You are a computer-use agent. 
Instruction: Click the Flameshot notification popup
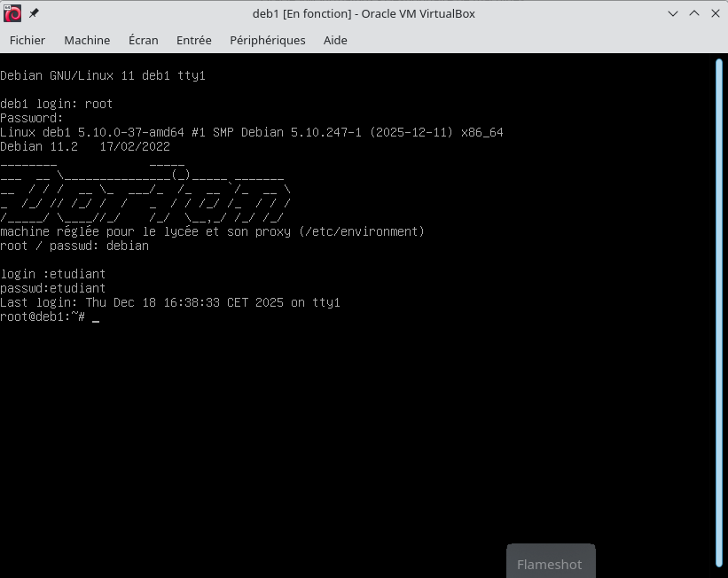pyautogui.click(x=550, y=563)
